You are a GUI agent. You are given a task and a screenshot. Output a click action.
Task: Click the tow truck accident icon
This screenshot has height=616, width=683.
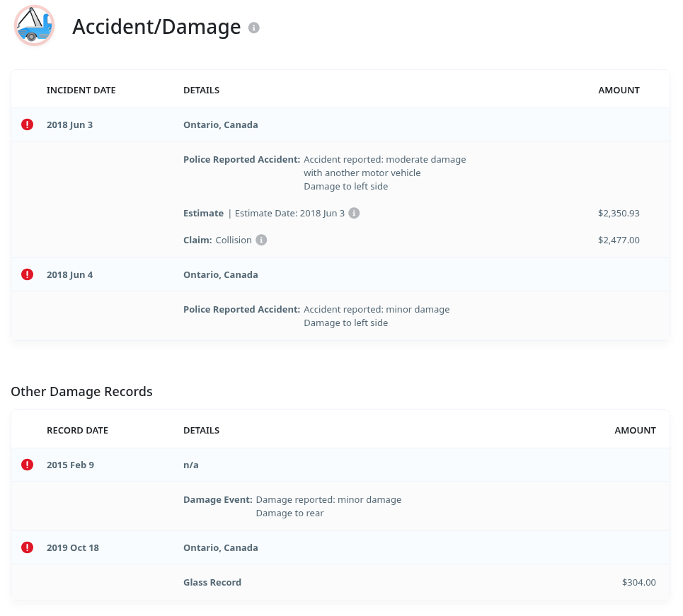pyautogui.click(x=34, y=26)
